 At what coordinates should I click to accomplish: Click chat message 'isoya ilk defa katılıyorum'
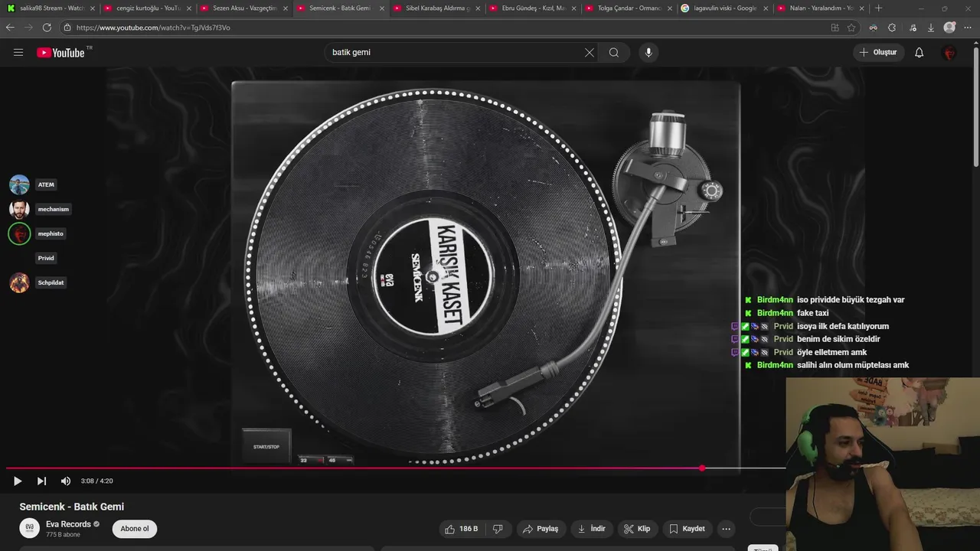843,326
